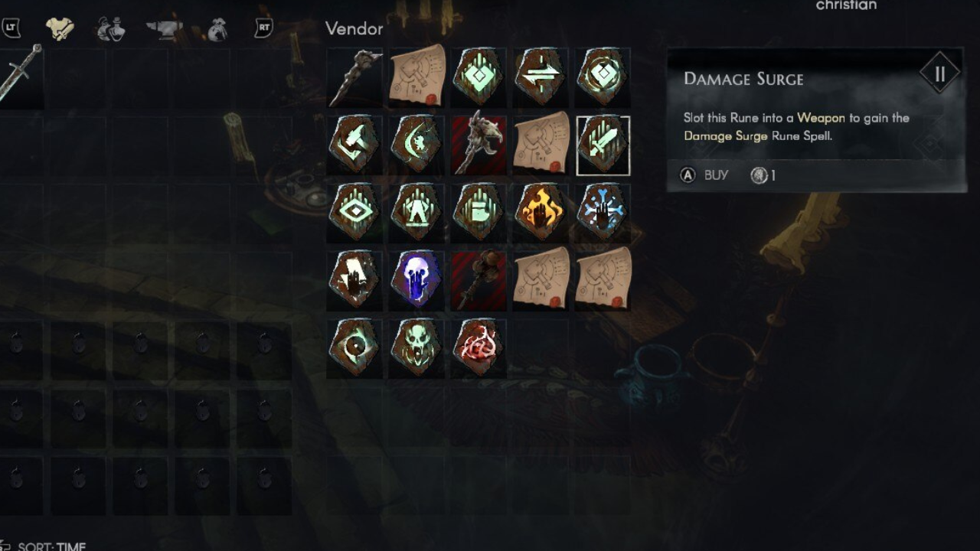980x551 pixels.
Task: Pick the green skull face rune
Action: pyautogui.click(x=416, y=347)
